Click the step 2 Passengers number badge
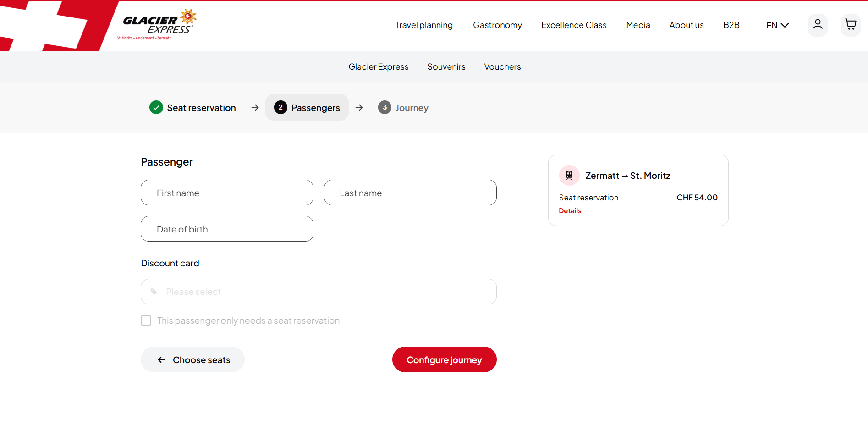 coord(280,107)
